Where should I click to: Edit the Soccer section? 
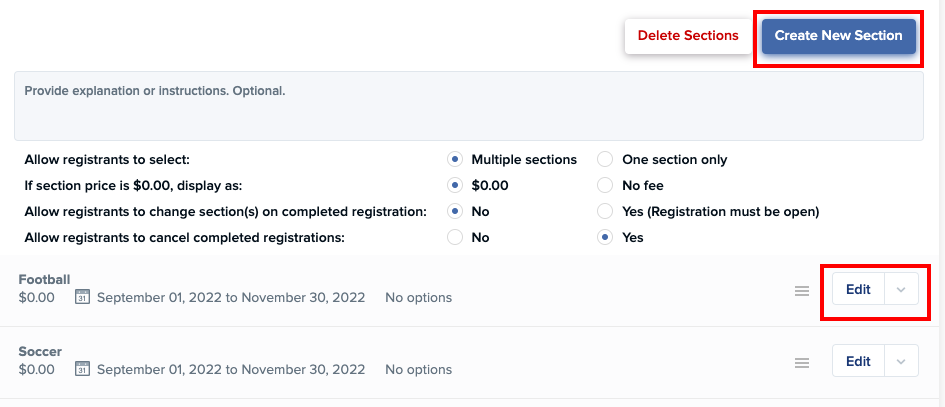(858, 362)
